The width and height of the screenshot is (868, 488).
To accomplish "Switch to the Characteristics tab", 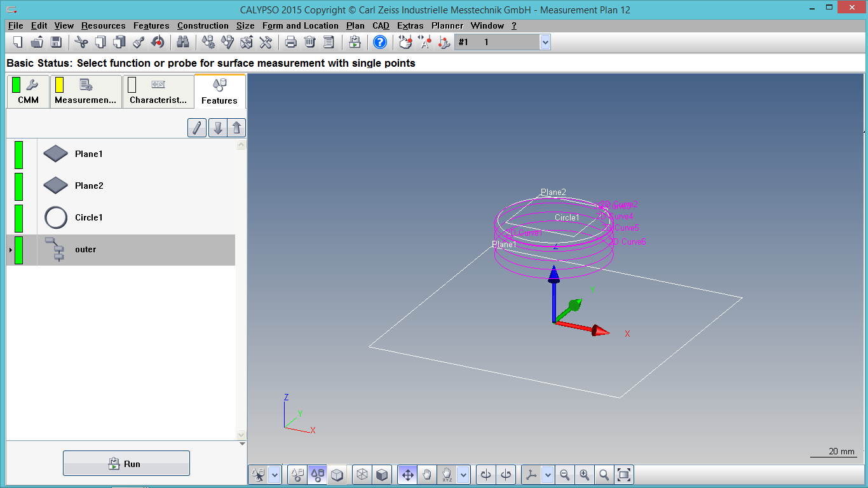I will (x=158, y=91).
